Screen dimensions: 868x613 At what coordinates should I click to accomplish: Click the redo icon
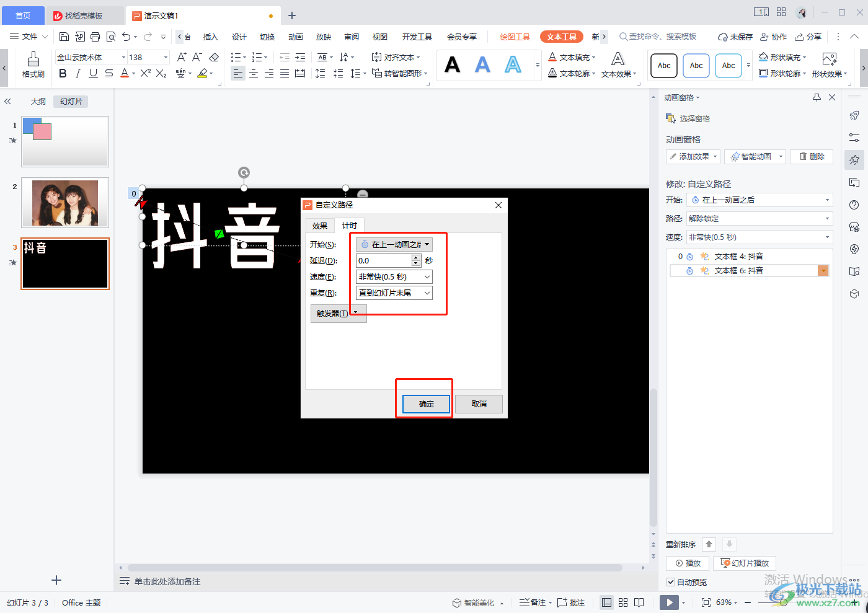148,37
